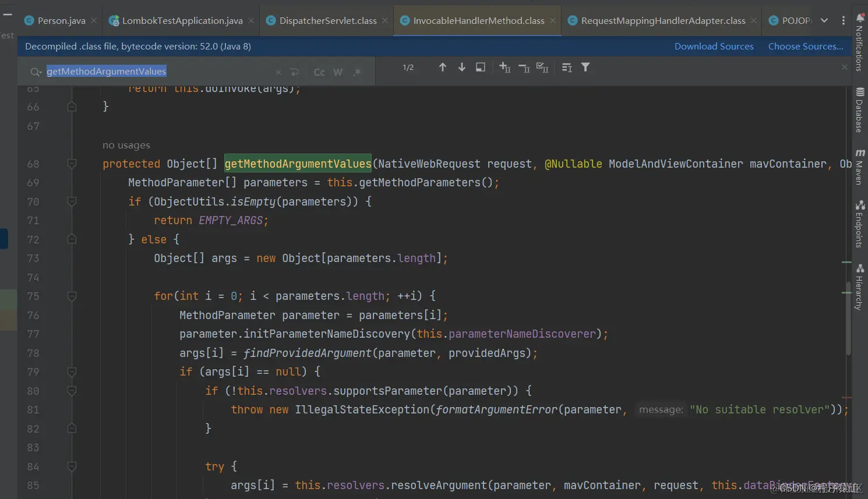The image size is (868, 499).
Task: Collapse fold at line 79
Action: [72, 371]
